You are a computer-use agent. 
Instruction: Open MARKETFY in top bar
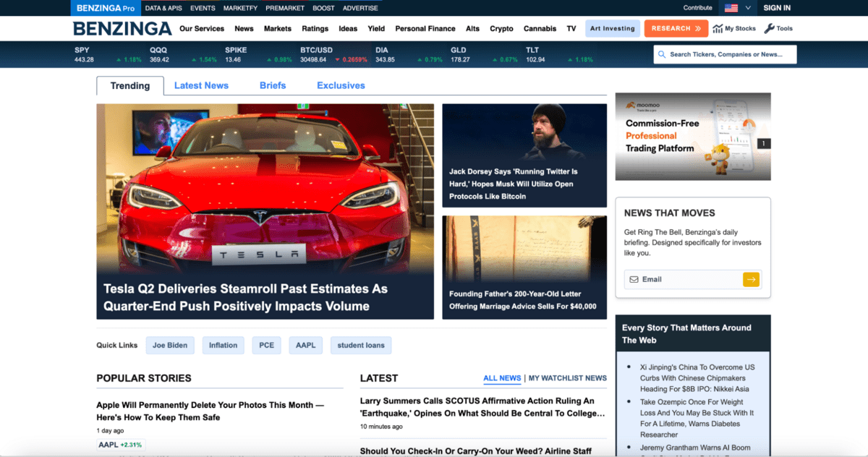click(x=241, y=8)
